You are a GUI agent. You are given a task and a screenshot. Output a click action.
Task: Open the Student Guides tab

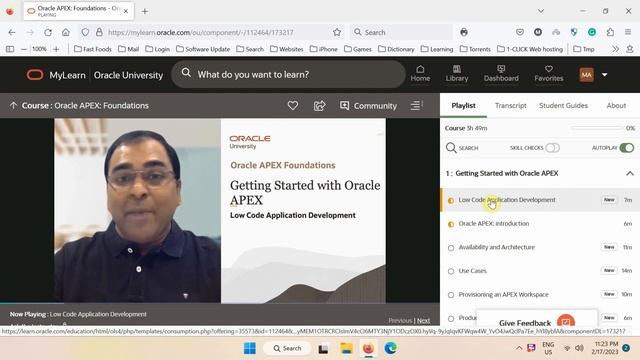(563, 105)
